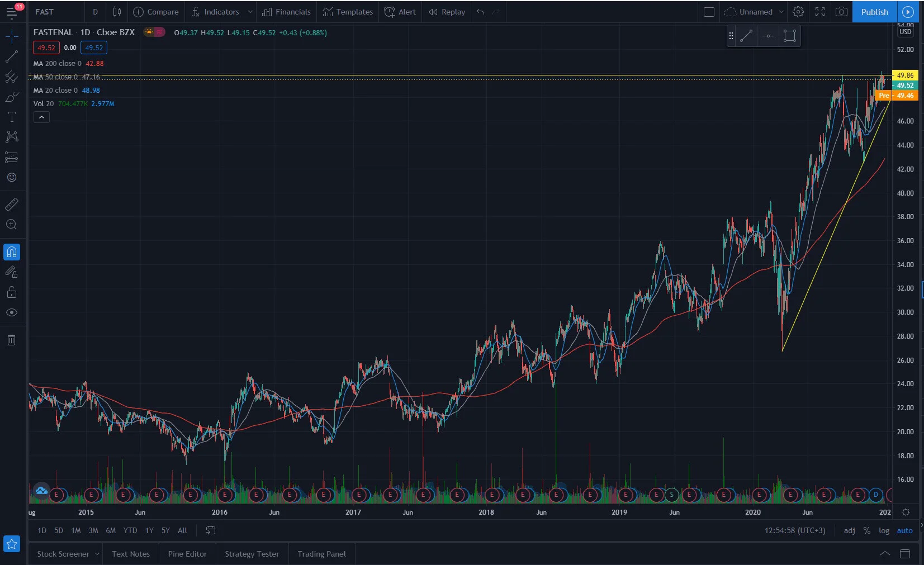Screen dimensions: 924x565
Task: Maximize the bottom panel
Action: tap(905, 554)
